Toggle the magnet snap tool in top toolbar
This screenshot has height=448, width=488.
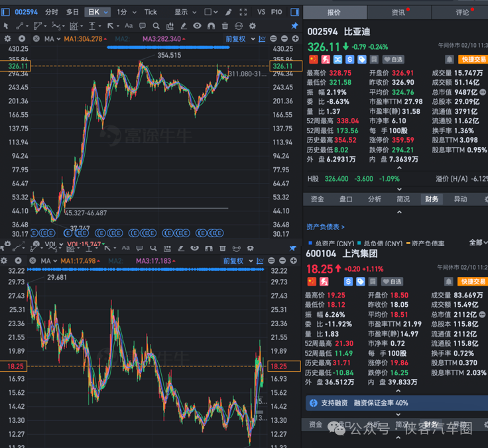211,26
